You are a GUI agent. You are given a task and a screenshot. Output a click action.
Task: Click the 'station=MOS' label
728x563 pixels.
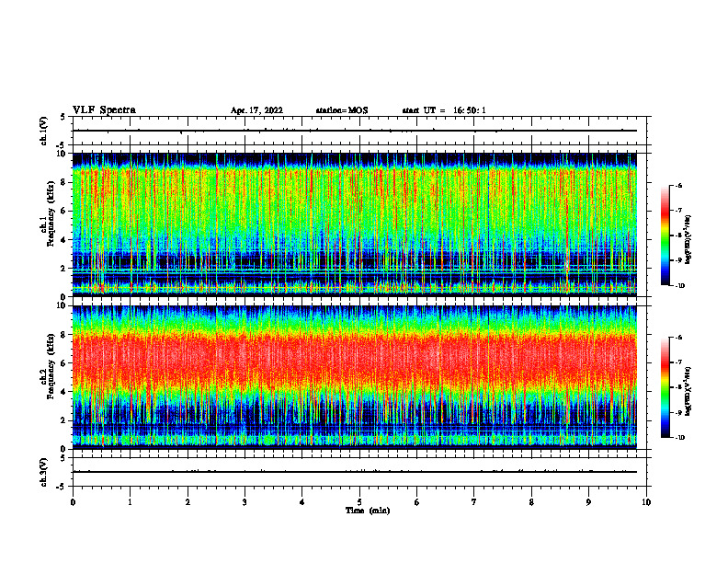(342, 110)
